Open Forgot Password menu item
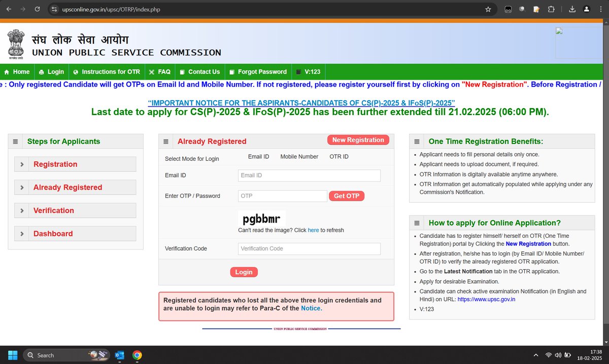 258,72
